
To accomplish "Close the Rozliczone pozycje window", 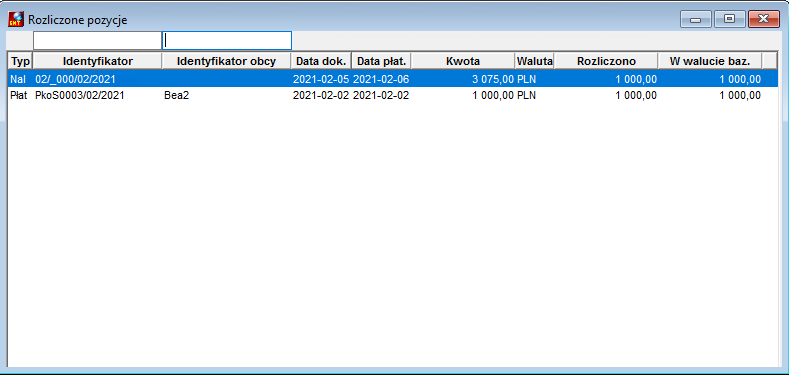I will pos(764,19).
